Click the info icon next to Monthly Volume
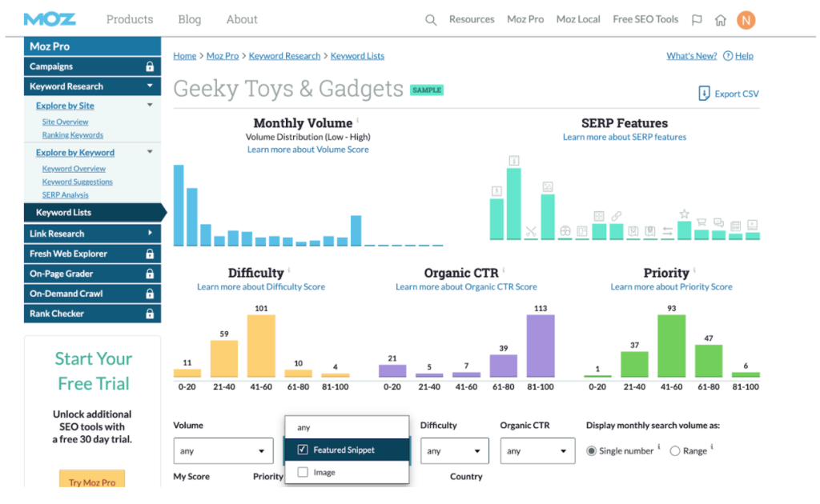820x504 pixels. (358, 120)
